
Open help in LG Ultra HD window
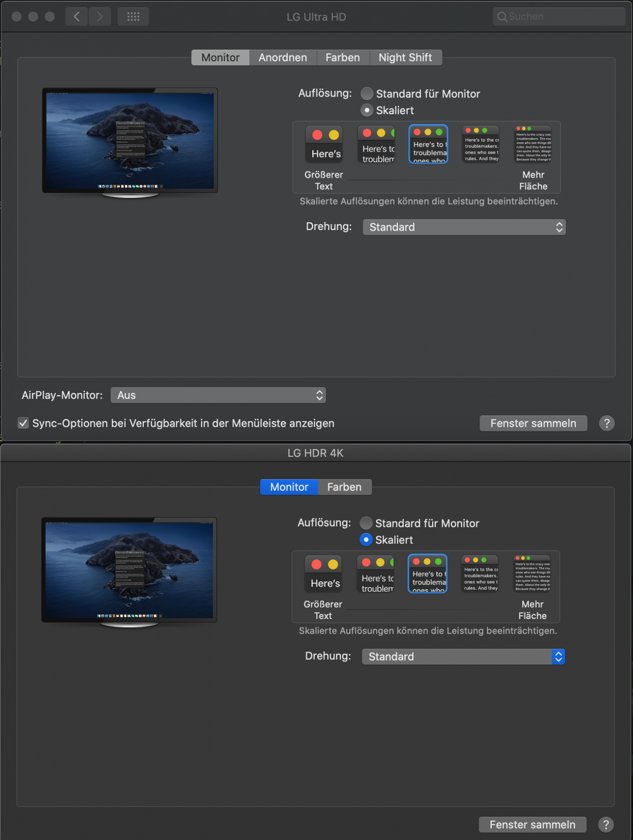pyautogui.click(x=607, y=423)
